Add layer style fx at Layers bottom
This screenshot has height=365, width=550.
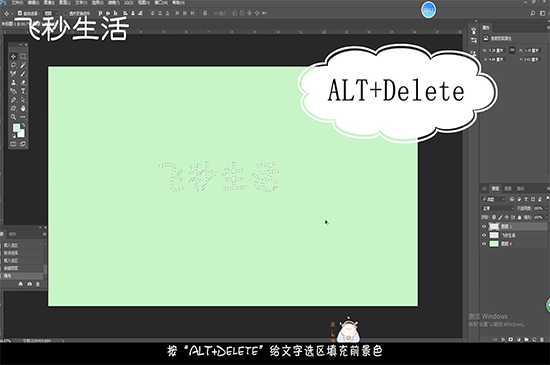click(x=503, y=339)
